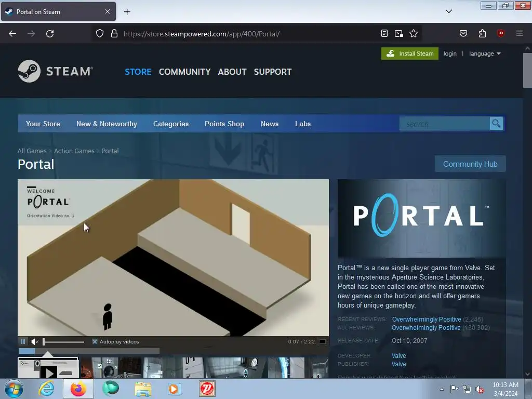532x399 pixels.
Task: Open the COMMUNITY menu
Action: tap(184, 72)
